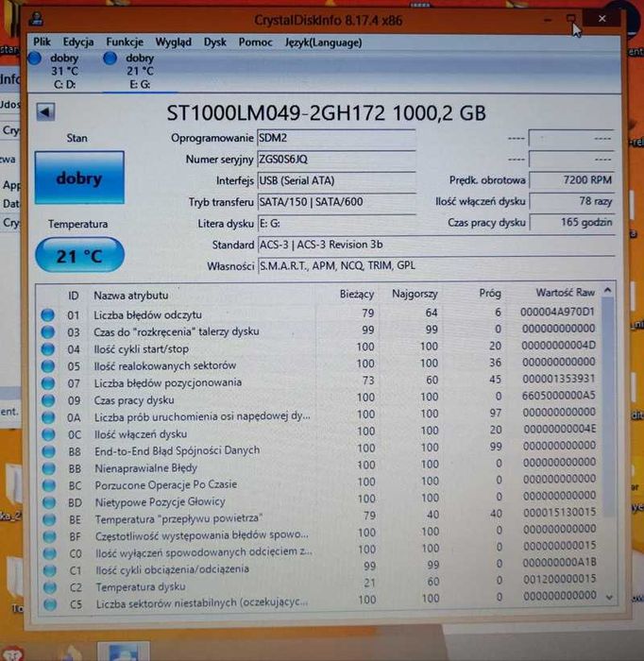The height and width of the screenshot is (661, 644).
Task: Select the Liczba błędów pozycjonowania row
Action: click(319, 381)
